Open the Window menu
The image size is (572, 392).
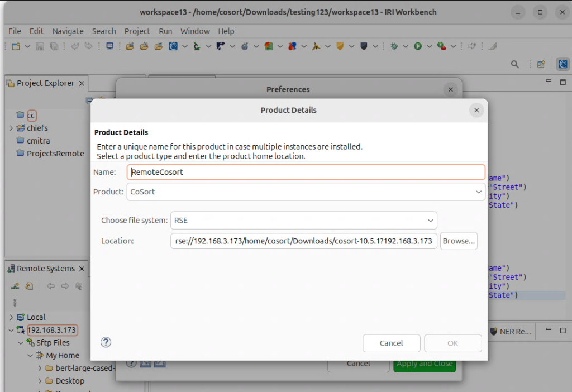click(x=195, y=31)
